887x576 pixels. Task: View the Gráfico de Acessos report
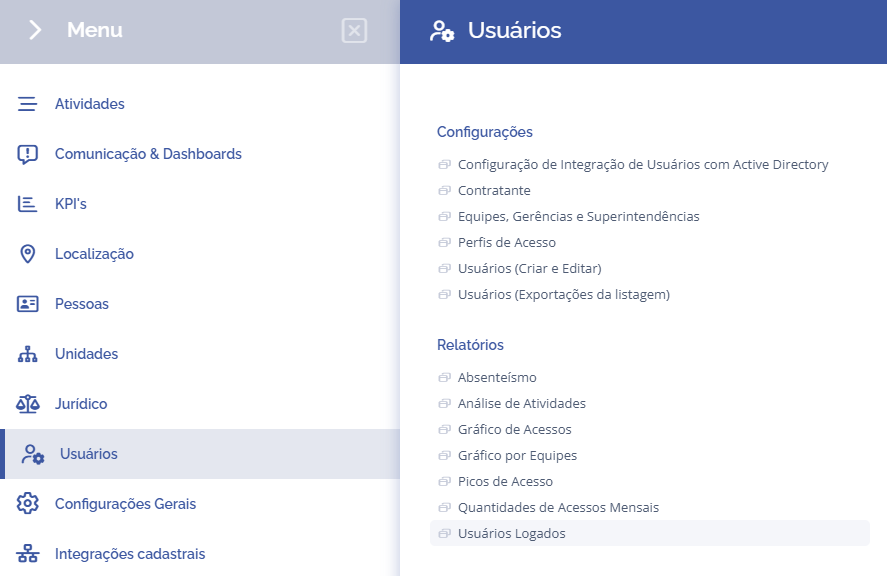pyautogui.click(x=514, y=429)
